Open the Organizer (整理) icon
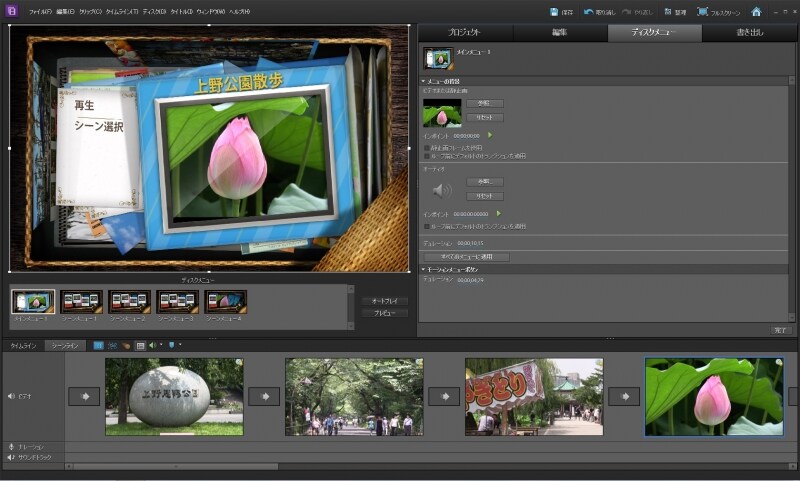Screen dimensions: 800x481 [666, 11]
